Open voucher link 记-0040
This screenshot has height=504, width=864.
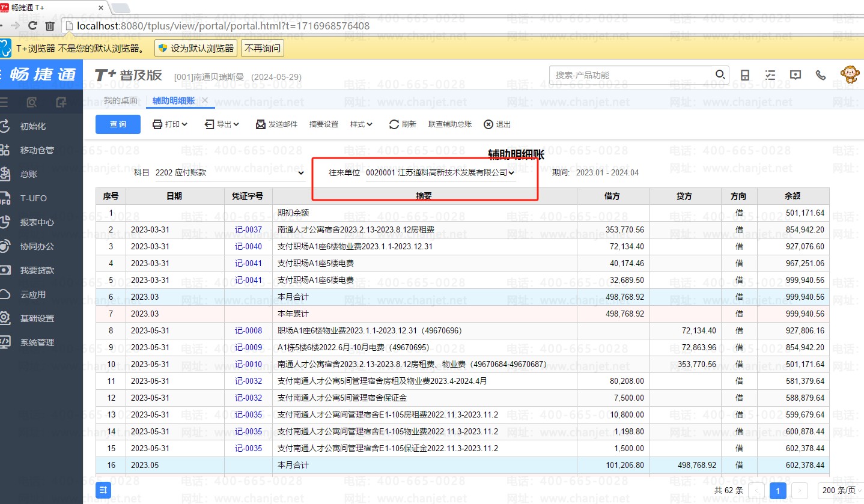[248, 246]
